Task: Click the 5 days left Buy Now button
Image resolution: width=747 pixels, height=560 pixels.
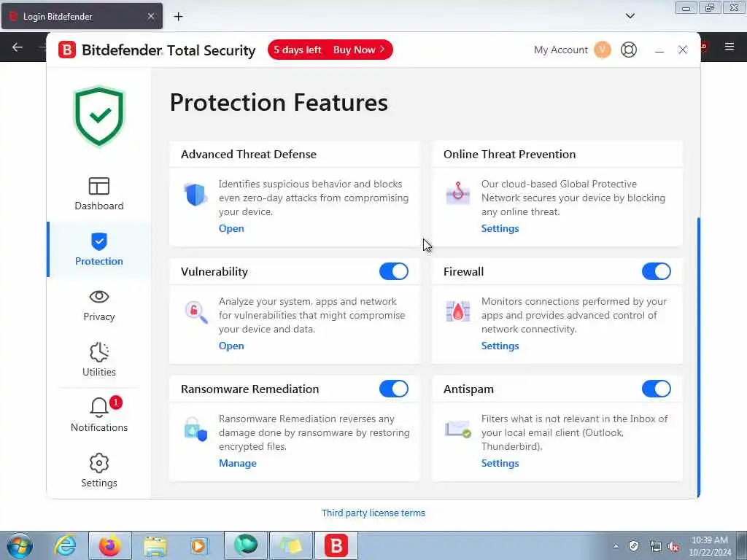Action: coord(330,50)
